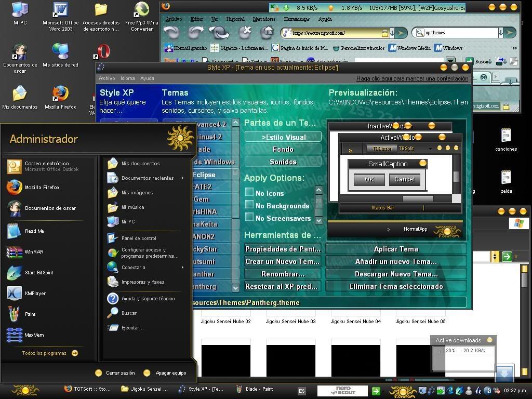Click the Apply Options scroll-down arrow
This screenshot has height=399, width=532.
coord(319,220)
